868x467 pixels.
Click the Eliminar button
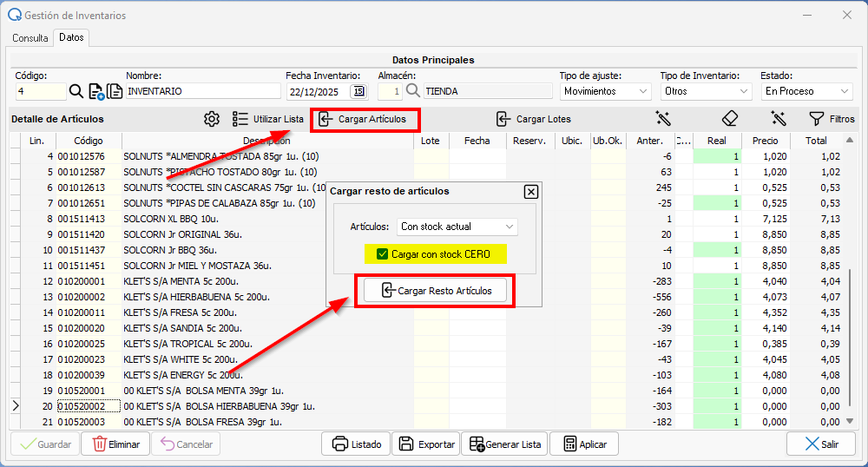pyautogui.click(x=115, y=444)
